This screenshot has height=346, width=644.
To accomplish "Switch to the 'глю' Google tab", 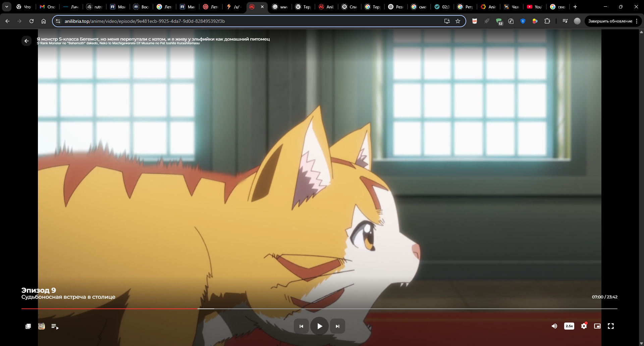I will [x=558, y=7].
